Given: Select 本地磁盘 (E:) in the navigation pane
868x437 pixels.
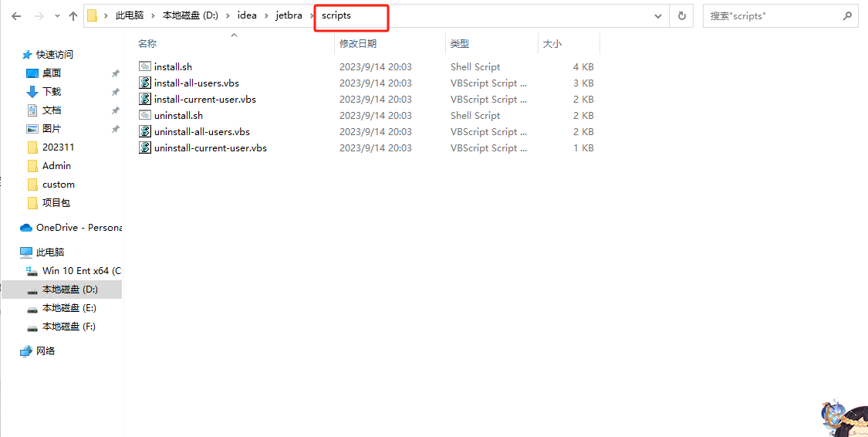Looking at the screenshot, I should click(x=69, y=308).
